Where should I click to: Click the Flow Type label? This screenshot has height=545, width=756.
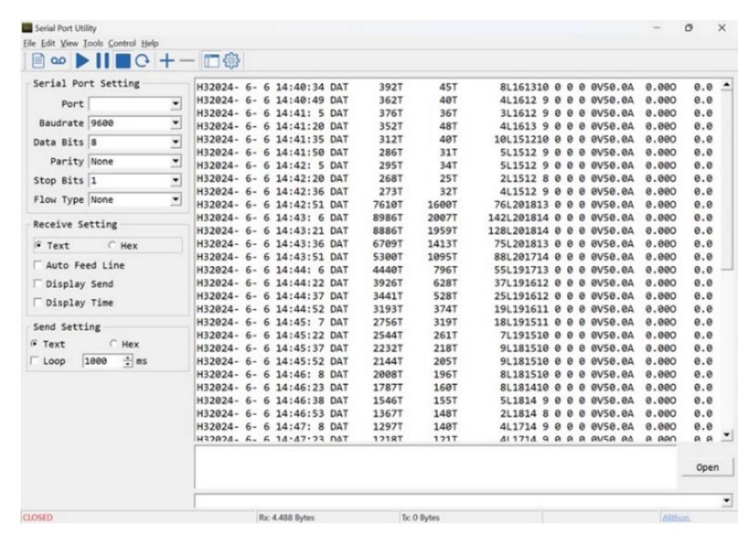tap(59, 199)
